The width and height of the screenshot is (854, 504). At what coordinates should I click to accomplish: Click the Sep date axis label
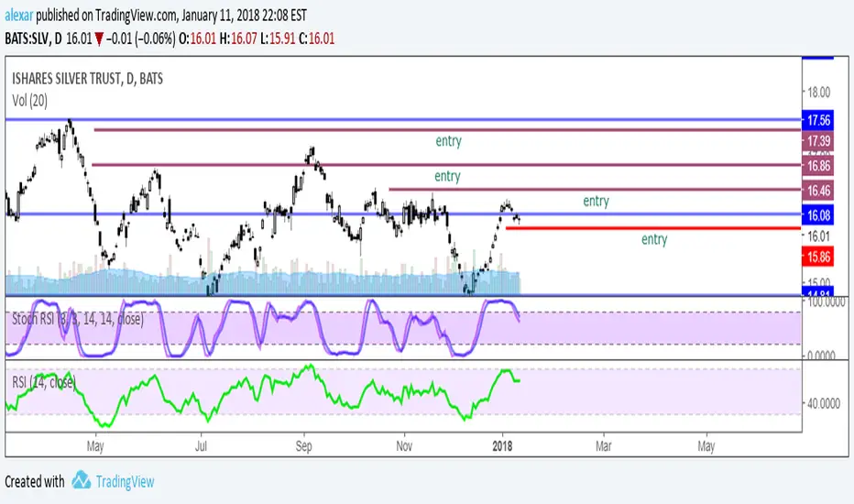304,446
